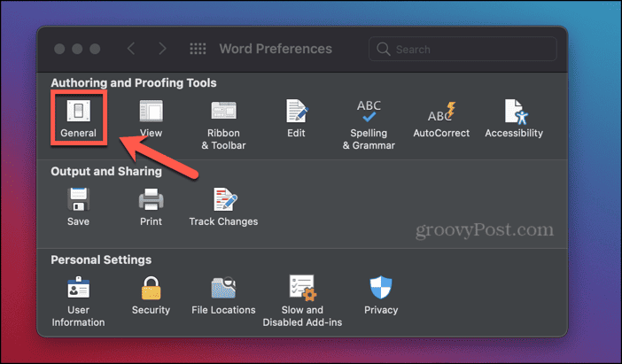Open the General preferences pane
Screen dimensions: 622x364
click(x=79, y=118)
